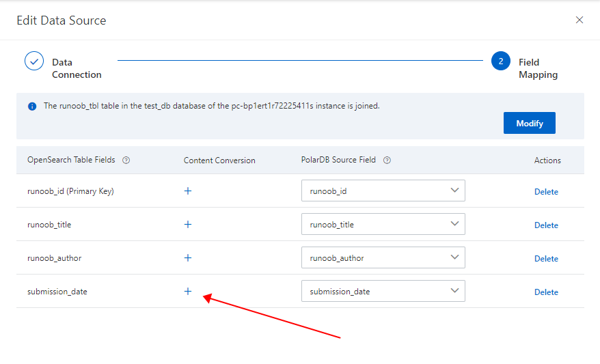The image size is (600, 364).
Task: Add content conversion for runoob_author row
Action: pos(188,258)
